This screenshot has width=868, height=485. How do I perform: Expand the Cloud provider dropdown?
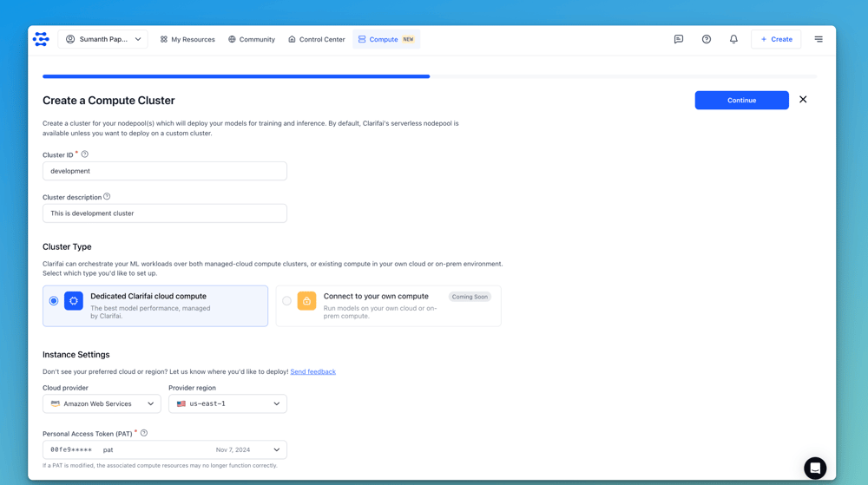102,403
